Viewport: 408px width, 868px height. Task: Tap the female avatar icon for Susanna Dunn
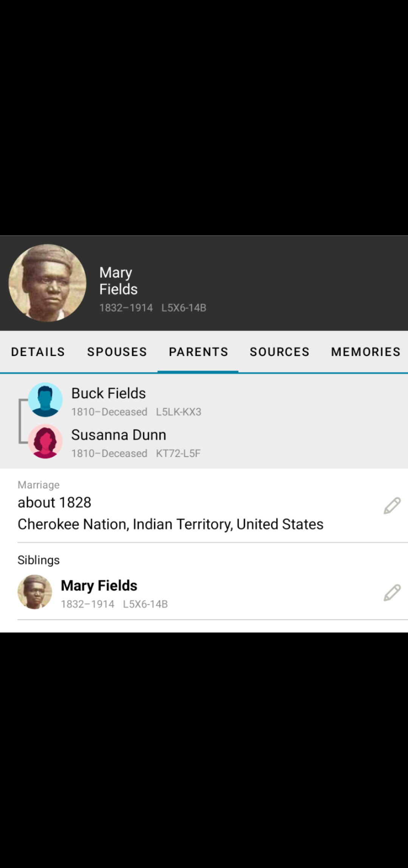point(45,441)
